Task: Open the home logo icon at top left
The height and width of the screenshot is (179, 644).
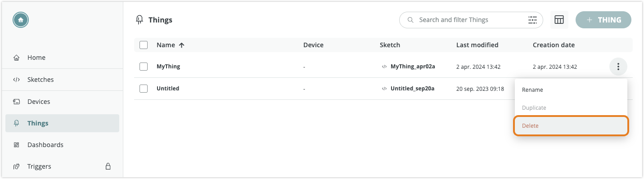Action: 21,20
